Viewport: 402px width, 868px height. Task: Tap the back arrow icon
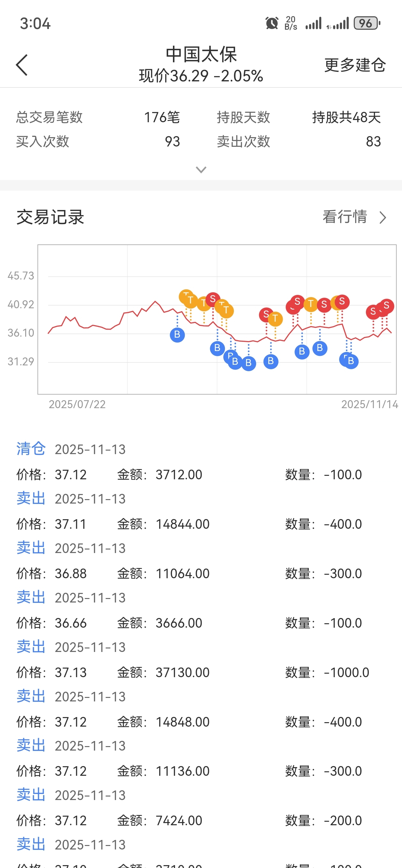[x=22, y=65]
